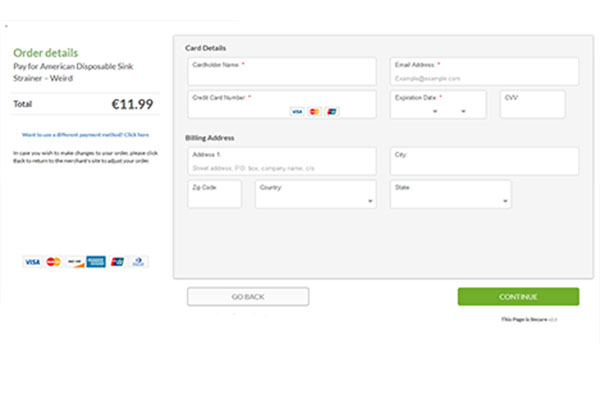This screenshot has width=600, height=400.
Task: Focus the Cardholder Name field
Action: click(282, 72)
